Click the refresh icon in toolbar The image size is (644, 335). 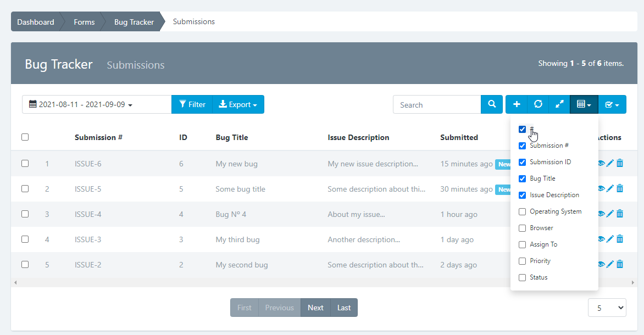(538, 104)
